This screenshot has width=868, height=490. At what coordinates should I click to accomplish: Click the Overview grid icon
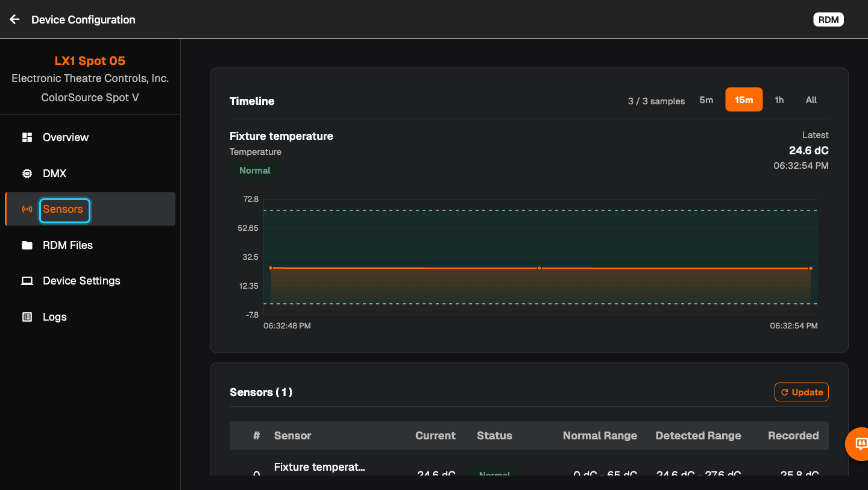pyautogui.click(x=27, y=137)
